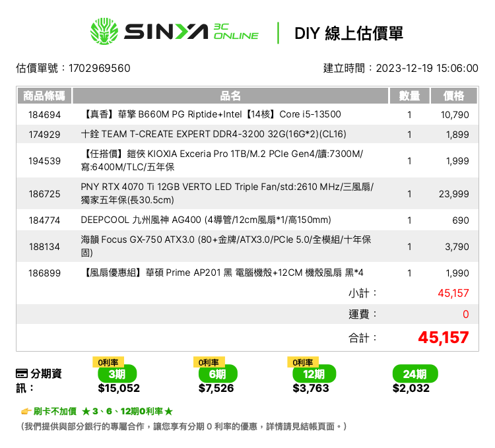Click the 合計 label
The width and height of the screenshot is (495, 448).
(362, 338)
